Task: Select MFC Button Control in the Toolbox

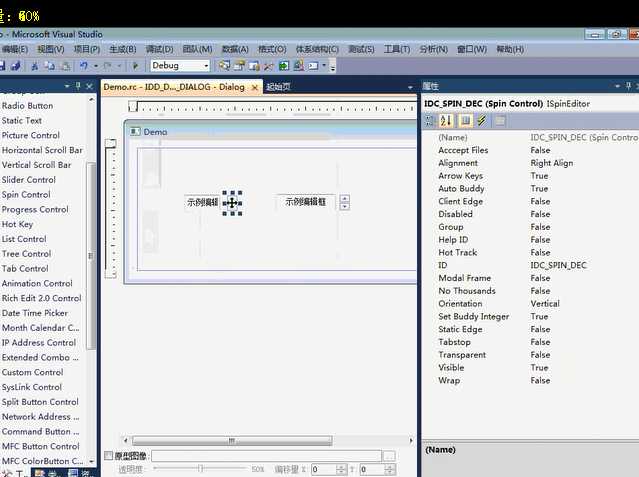Action: (x=41, y=446)
